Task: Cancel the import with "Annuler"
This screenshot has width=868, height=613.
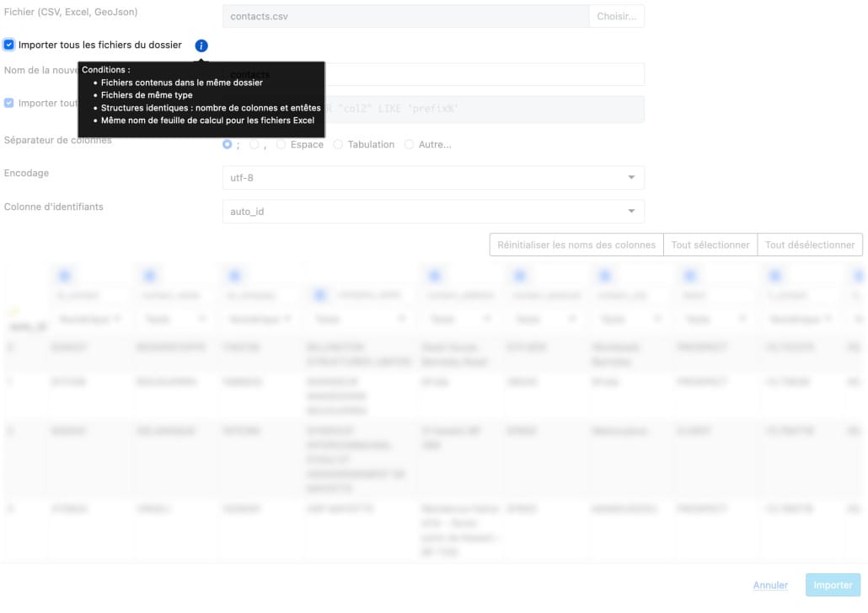Action: 770,585
